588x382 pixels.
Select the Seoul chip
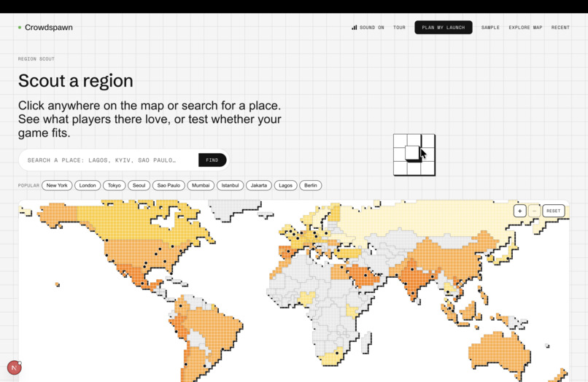pos(139,185)
